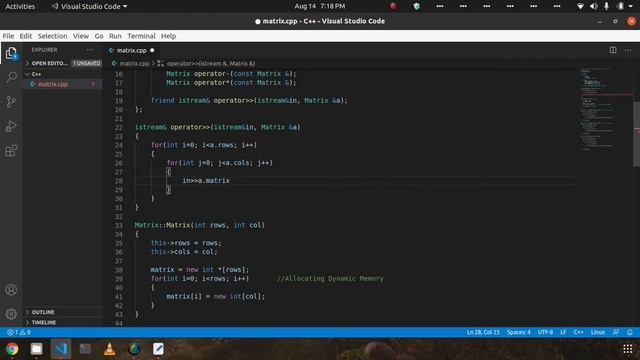Open the Run menu
Image resolution: width=640 pixels, height=360 pixels.
(115, 36)
